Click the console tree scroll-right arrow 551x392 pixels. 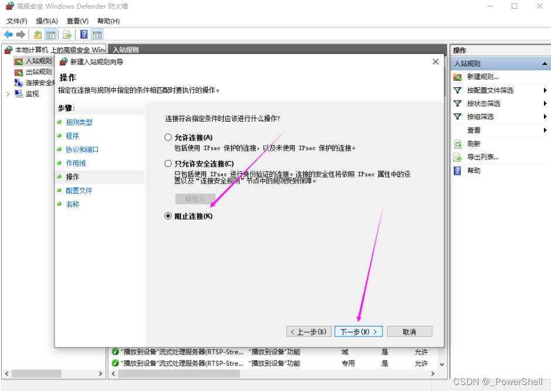coord(101,374)
